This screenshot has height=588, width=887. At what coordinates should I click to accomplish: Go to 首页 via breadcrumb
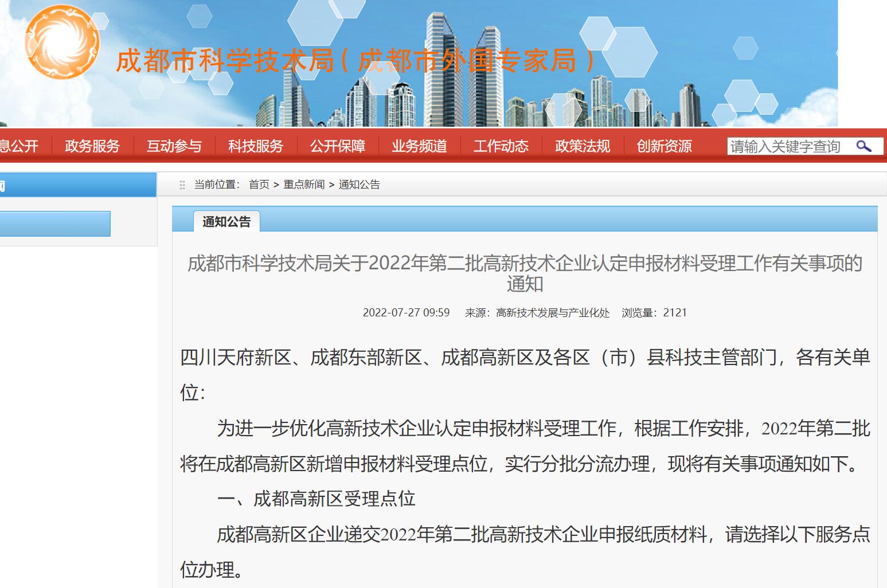click(x=259, y=185)
